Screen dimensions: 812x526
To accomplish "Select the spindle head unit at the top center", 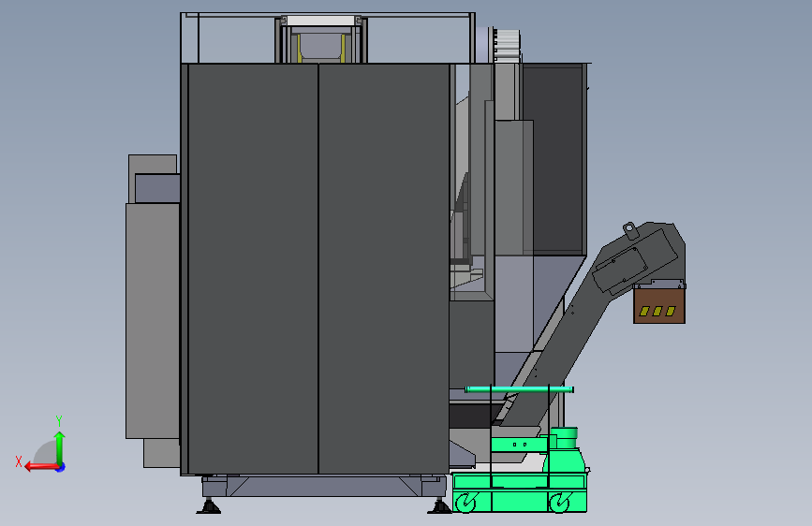I will click(321, 39).
